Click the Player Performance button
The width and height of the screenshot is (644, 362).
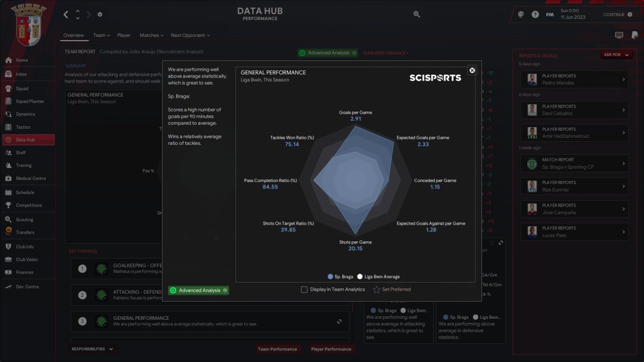[331, 349]
